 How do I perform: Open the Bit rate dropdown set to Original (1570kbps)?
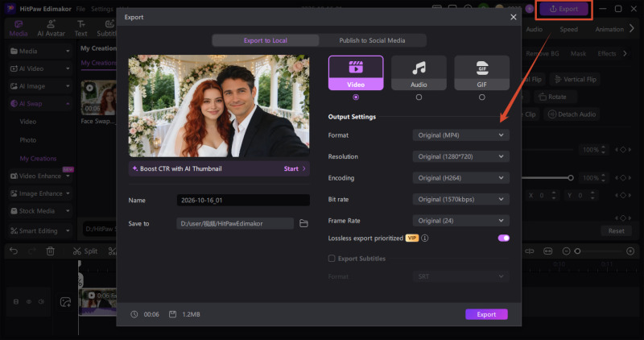tap(460, 199)
